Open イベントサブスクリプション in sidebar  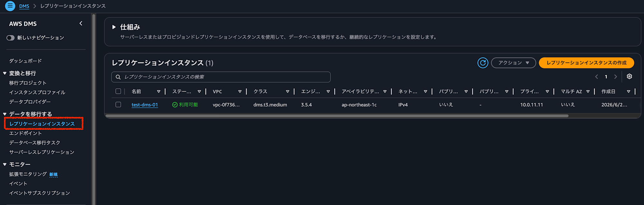(39, 193)
